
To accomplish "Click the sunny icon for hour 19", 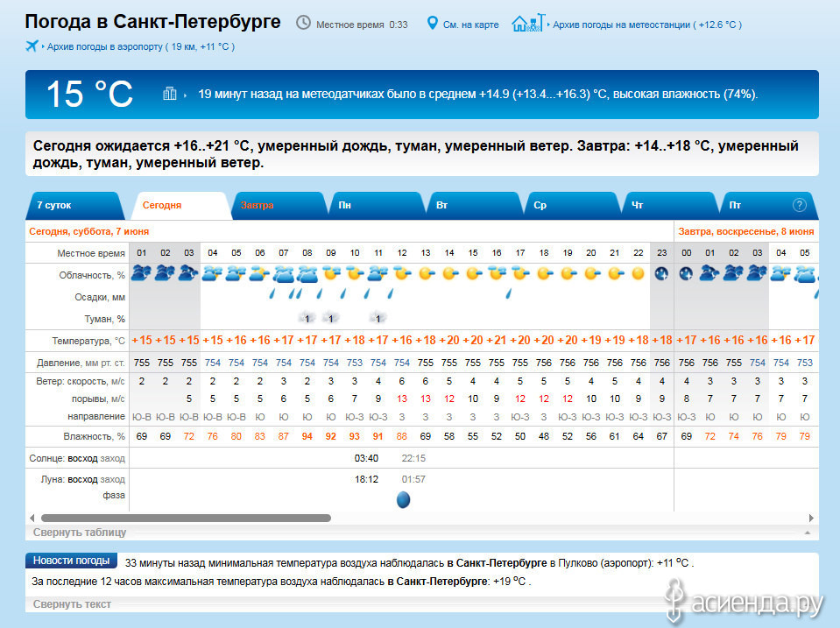I will point(568,274).
